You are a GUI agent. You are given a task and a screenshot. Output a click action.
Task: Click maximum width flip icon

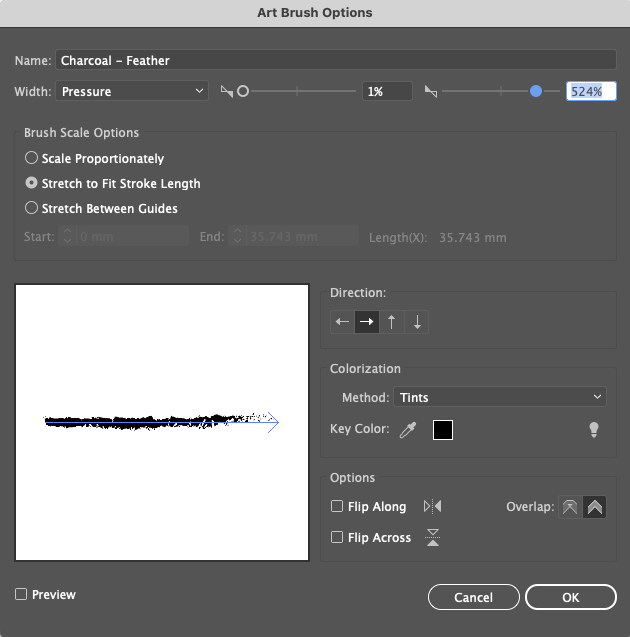point(431,91)
